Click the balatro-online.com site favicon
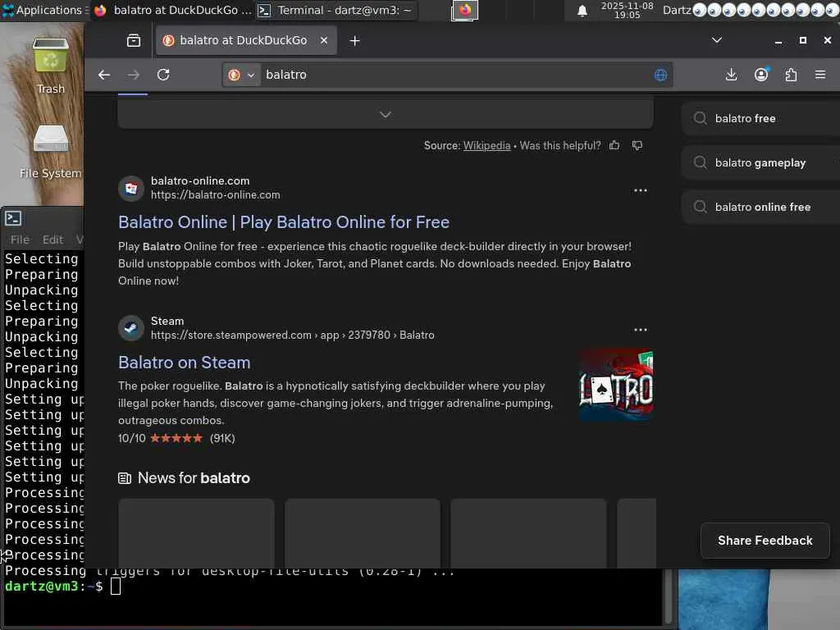 (131, 189)
